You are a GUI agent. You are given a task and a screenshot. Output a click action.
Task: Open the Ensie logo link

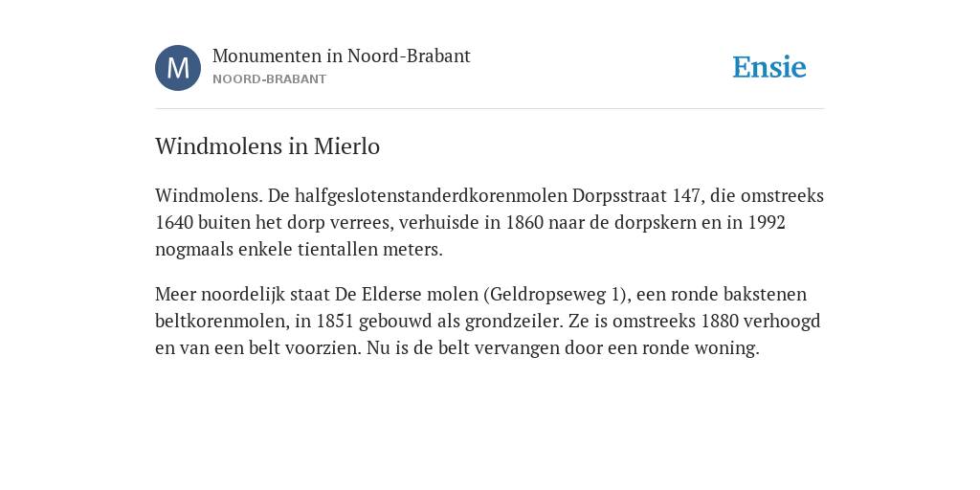point(769,67)
